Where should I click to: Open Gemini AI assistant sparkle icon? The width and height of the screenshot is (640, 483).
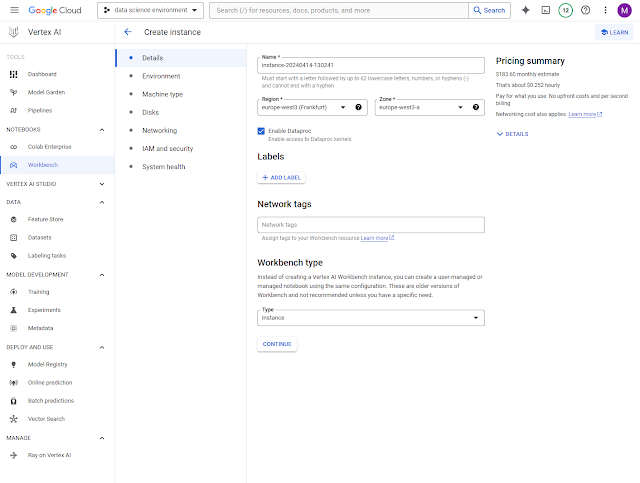click(526, 10)
